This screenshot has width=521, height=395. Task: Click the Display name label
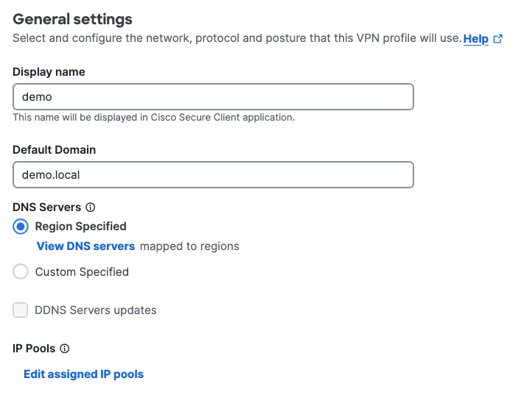pyautogui.click(x=49, y=72)
